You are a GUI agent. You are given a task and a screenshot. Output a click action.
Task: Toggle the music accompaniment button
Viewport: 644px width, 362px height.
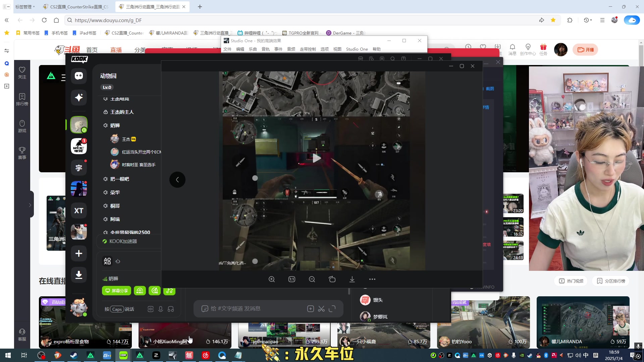pyautogui.click(x=169, y=291)
